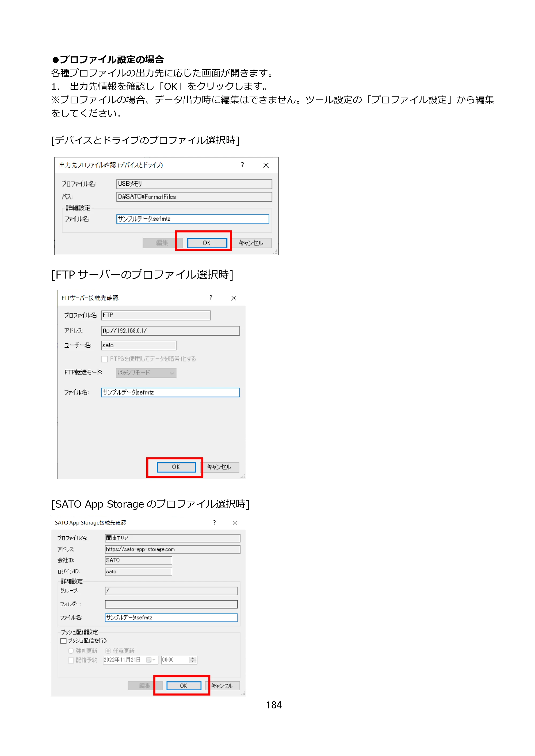Image resolution: width=535 pixels, height=756 pixels.
Task: Toggle FTPSを使用してデータを暗号化する checkbox
Action: pyautogui.click(x=104, y=359)
